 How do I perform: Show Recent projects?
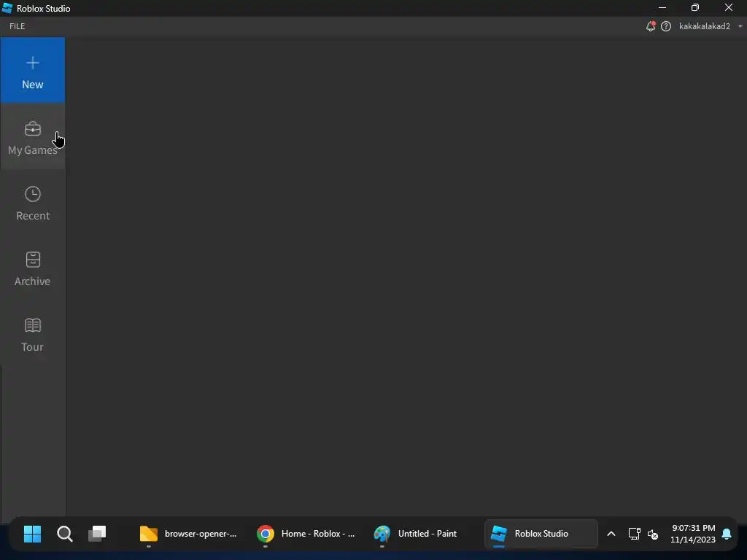(x=32, y=203)
